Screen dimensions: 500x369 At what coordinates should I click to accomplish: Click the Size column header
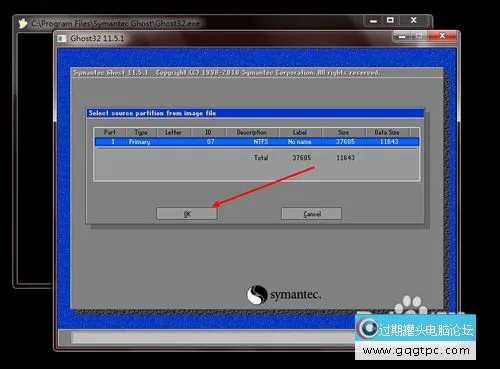point(344,132)
